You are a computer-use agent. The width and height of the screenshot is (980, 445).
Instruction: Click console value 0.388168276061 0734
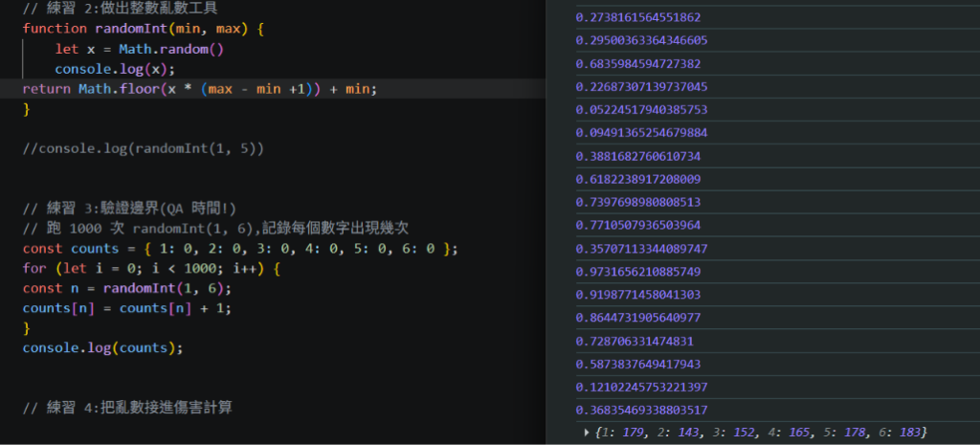(638, 156)
